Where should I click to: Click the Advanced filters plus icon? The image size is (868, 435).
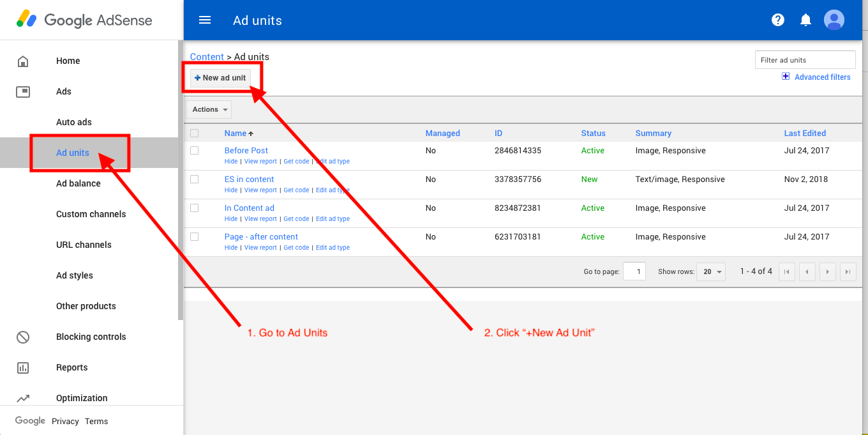click(786, 77)
